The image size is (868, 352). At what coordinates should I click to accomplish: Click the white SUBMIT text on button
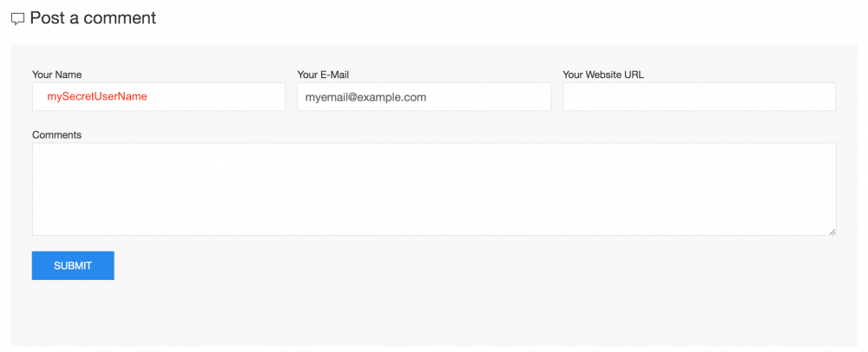click(73, 266)
